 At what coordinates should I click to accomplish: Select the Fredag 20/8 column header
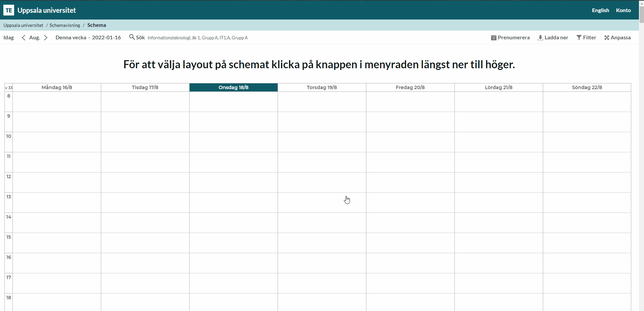(x=410, y=87)
